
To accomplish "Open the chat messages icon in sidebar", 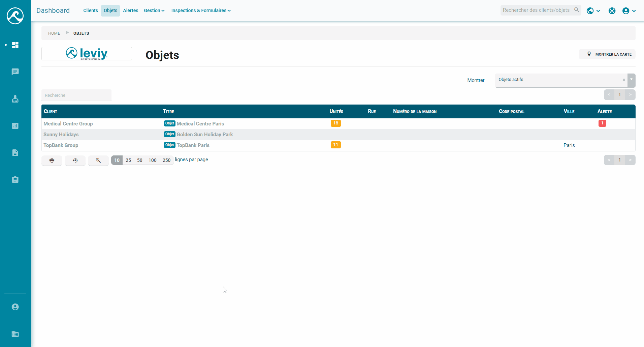I will coord(15,72).
